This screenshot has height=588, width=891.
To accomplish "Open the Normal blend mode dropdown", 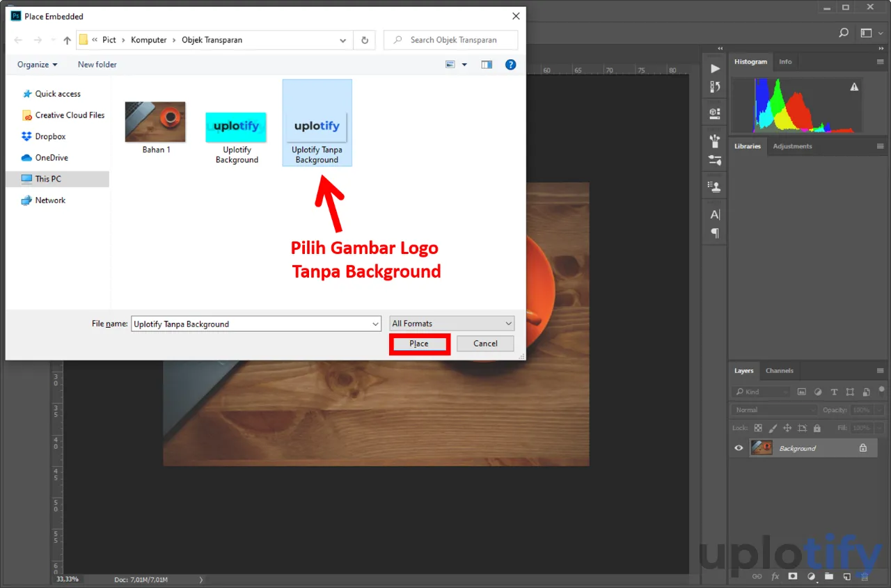I will tap(775, 410).
